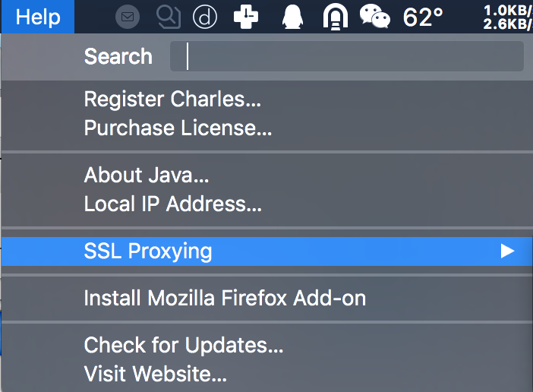Image resolution: width=533 pixels, height=392 pixels.
Task: Open the WeChat menu bar icon
Action: point(374,16)
